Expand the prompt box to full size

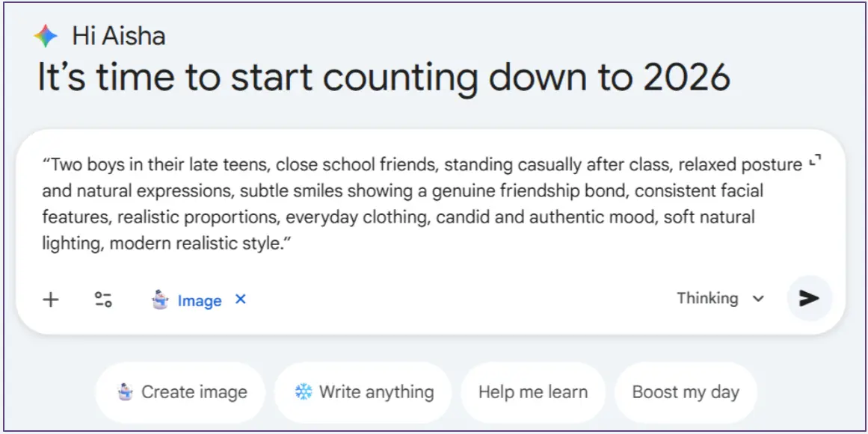coord(815,161)
